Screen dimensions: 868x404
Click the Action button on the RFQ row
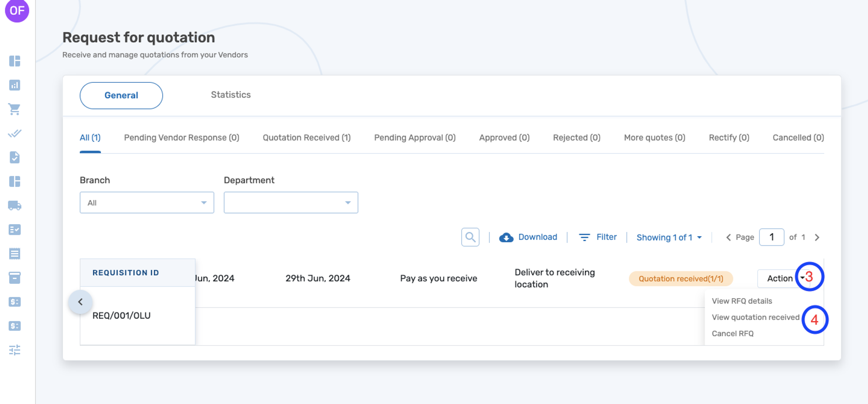tap(781, 278)
